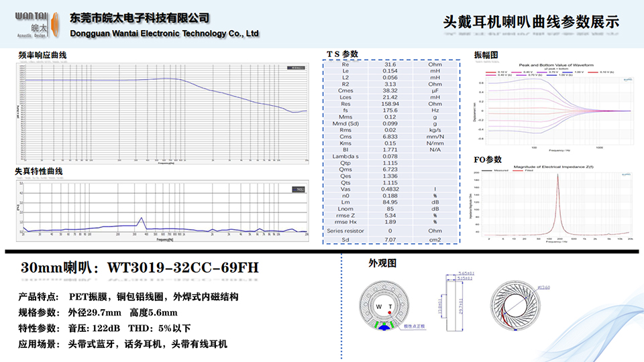The image size is (644, 362).
Task: Click the L2 value 0.056
Action: click(x=390, y=78)
